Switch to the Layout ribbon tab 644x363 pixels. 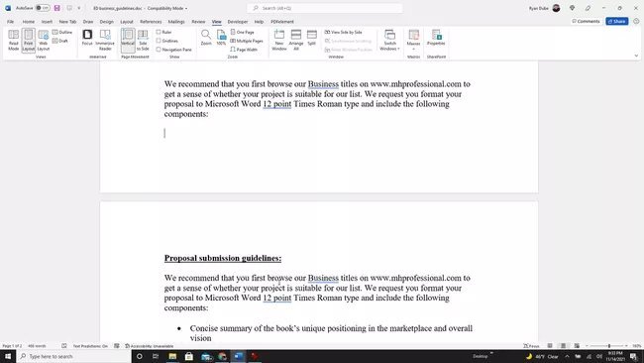[x=127, y=22]
